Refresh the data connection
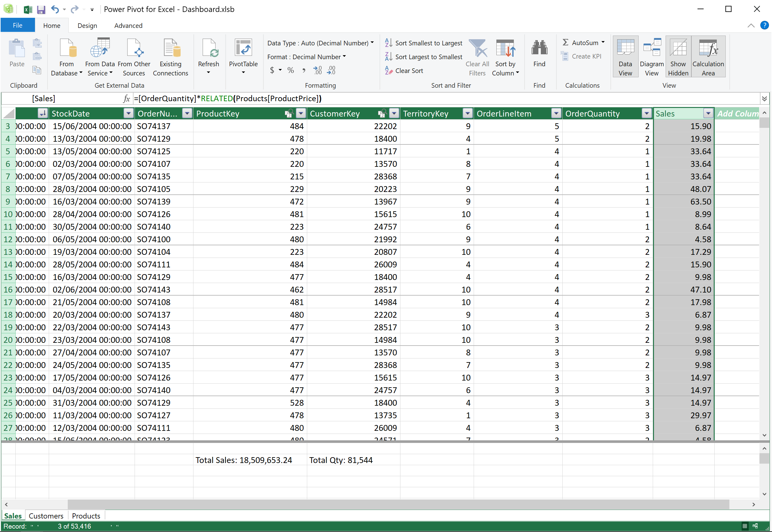772x532 pixels. click(x=209, y=55)
